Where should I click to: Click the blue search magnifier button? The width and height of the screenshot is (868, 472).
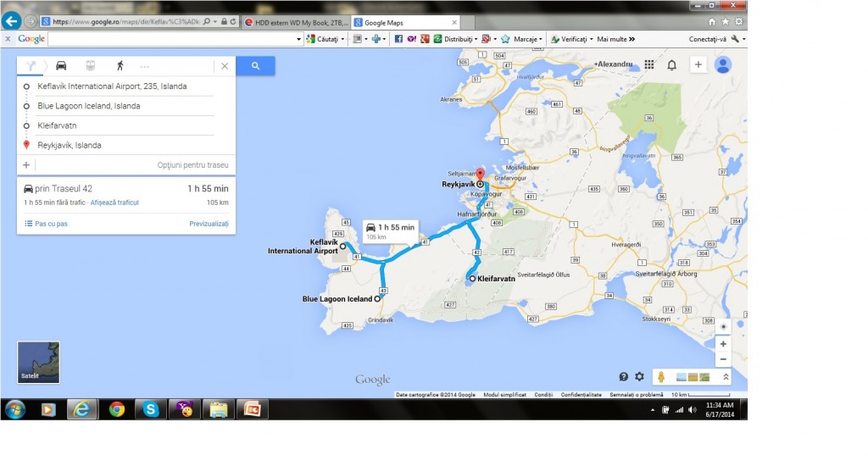(255, 66)
